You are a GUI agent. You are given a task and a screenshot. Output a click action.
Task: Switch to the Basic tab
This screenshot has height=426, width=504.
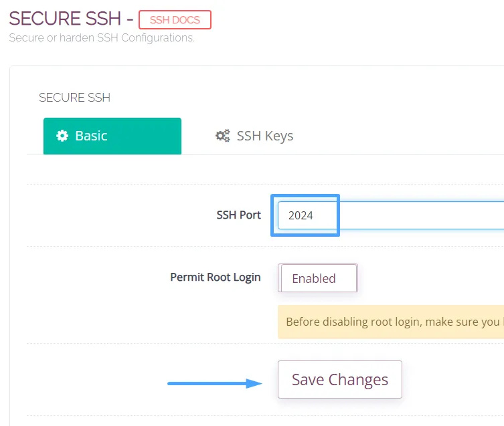pyautogui.click(x=112, y=136)
